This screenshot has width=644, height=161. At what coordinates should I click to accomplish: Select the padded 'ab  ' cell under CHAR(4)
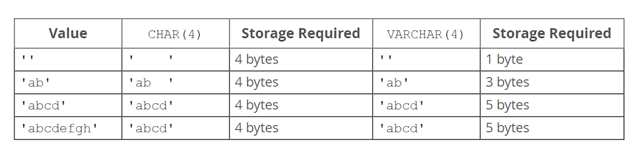(x=176, y=83)
